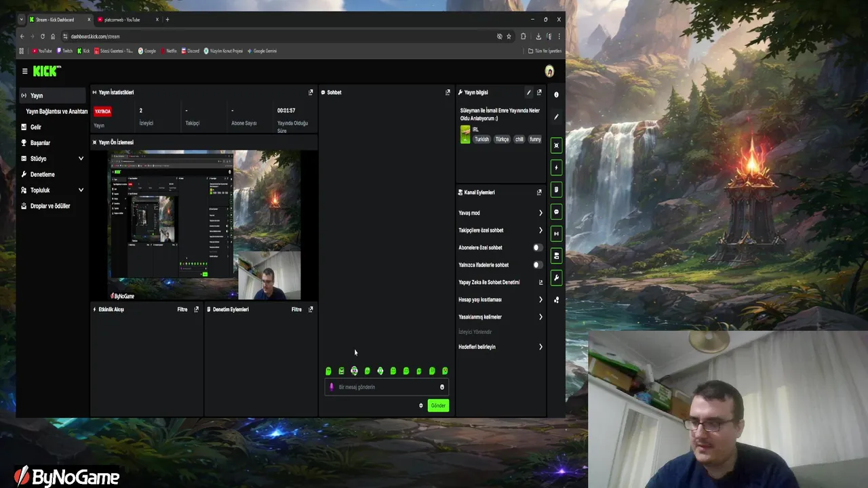Pop out the Sohbet chat panel
868x488 pixels.
point(448,92)
